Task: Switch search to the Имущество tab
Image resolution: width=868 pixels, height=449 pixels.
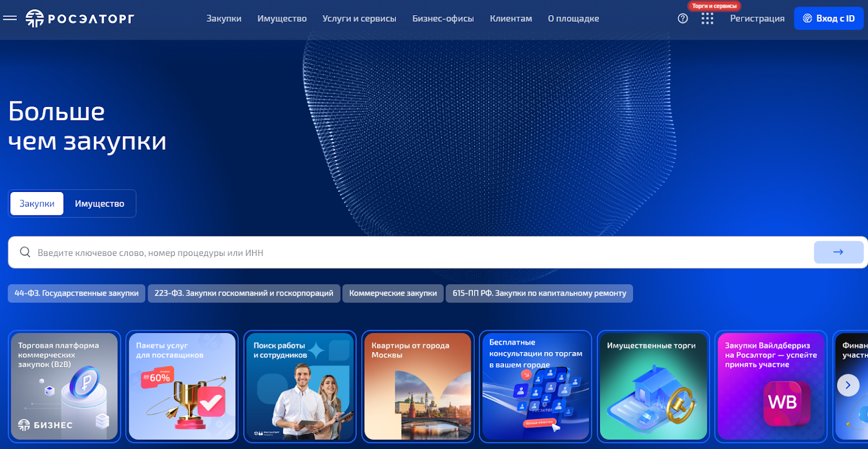Action: pos(99,204)
